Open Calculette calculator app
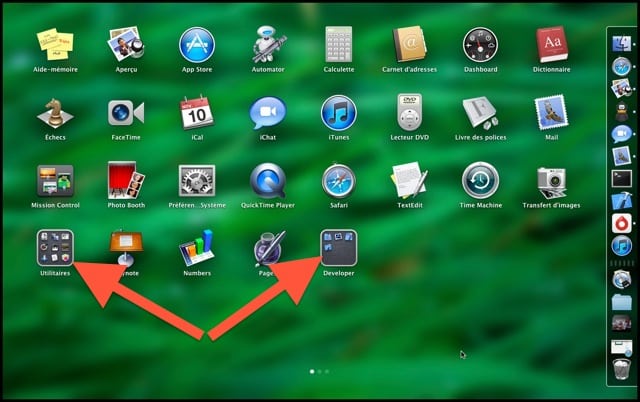This screenshot has height=402, width=640. (x=338, y=44)
